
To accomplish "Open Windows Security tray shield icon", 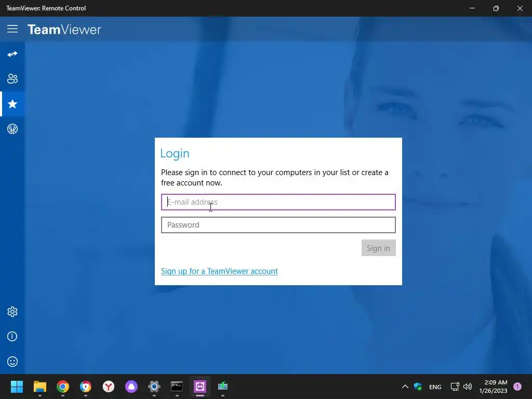I will coord(418,387).
